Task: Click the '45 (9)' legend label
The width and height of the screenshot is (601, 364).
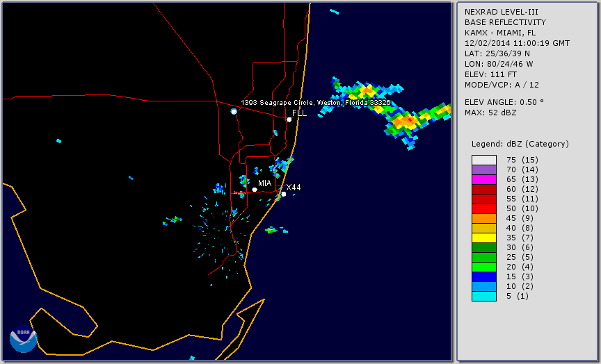Action: pyautogui.click(x=520, y=218)
